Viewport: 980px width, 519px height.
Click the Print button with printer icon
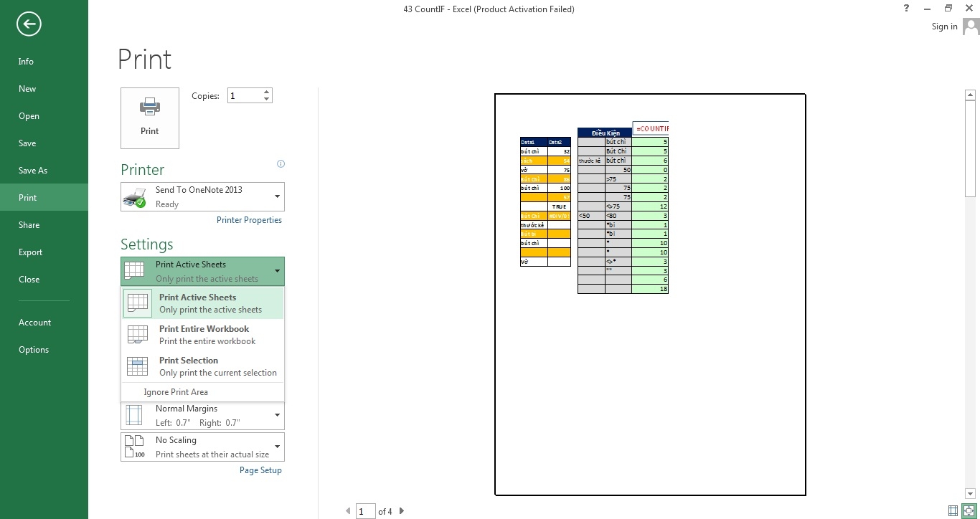click(x=150, y=118)
